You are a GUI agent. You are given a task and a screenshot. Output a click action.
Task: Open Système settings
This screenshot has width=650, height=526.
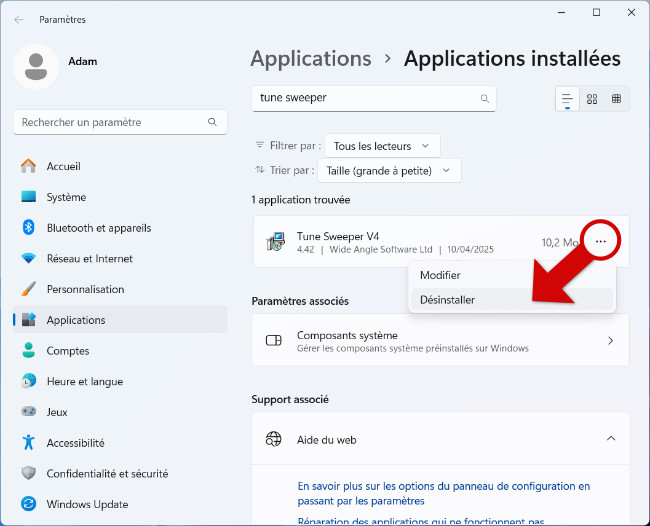click(x=120, y=197)
